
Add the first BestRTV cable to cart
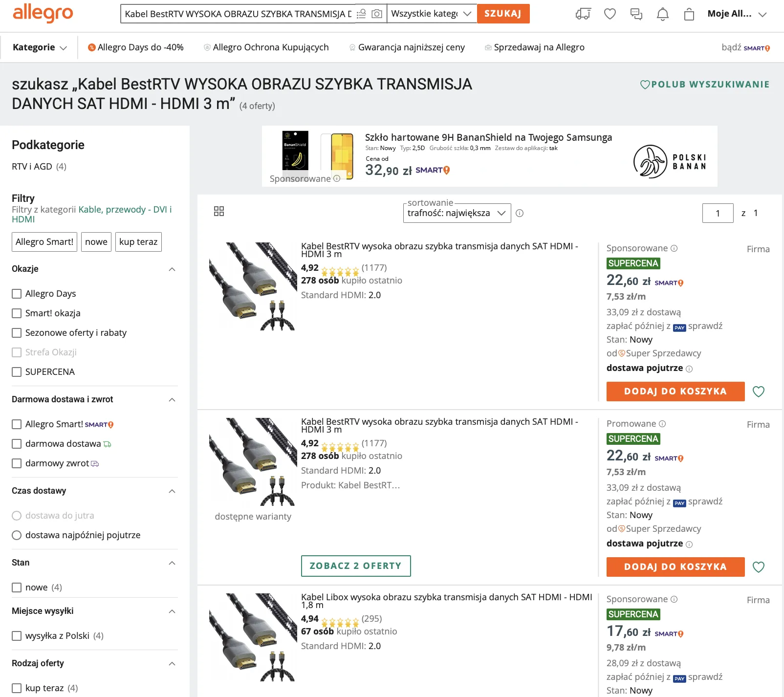(675, 391)
